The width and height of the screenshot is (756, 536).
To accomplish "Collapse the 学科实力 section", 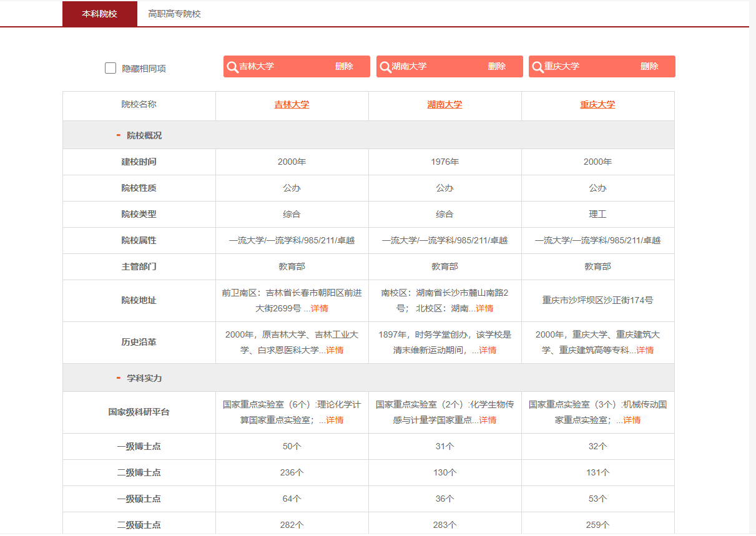I will [x=118, y=378].
